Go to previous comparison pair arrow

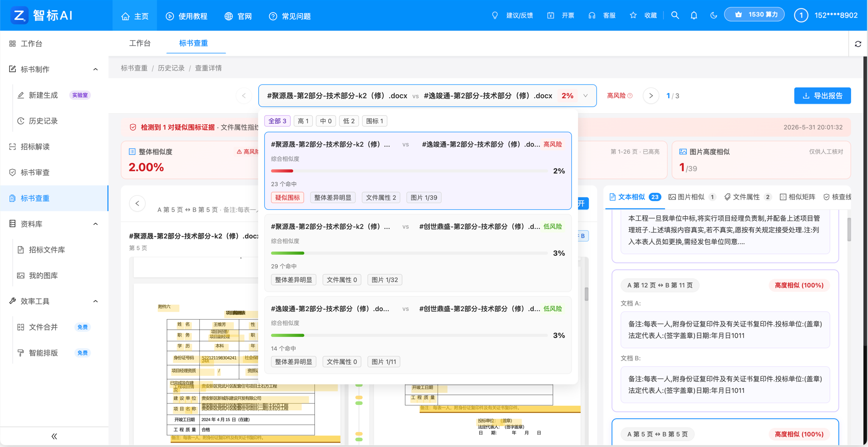click(x=244, y=96)
